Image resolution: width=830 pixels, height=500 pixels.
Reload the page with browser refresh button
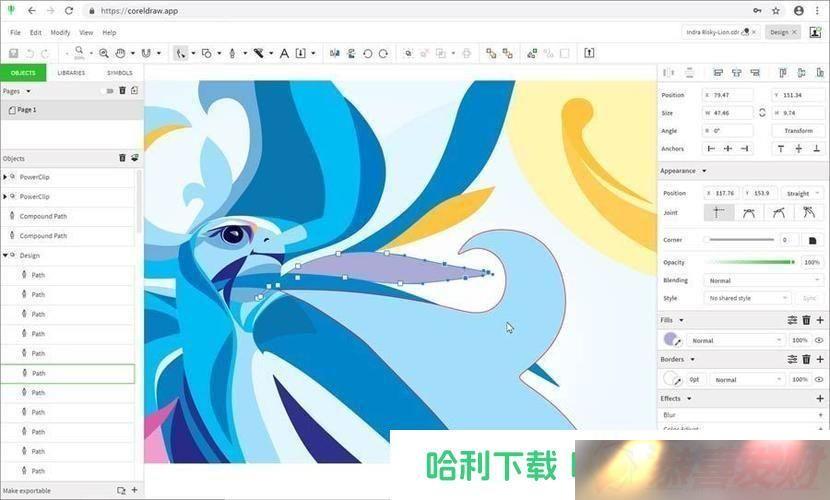point(69,11)
